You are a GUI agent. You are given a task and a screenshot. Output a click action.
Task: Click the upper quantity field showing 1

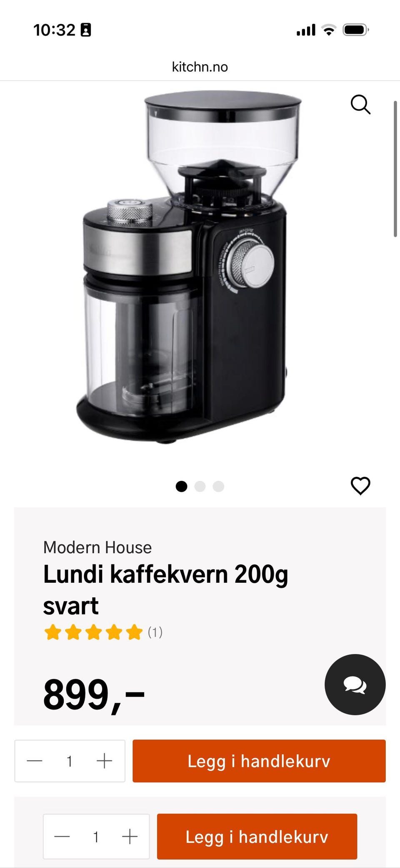tap(70, 761)
